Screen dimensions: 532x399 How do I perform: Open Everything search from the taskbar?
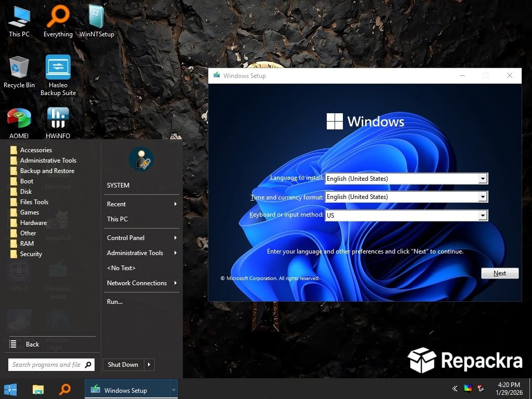tap(64, 389)
